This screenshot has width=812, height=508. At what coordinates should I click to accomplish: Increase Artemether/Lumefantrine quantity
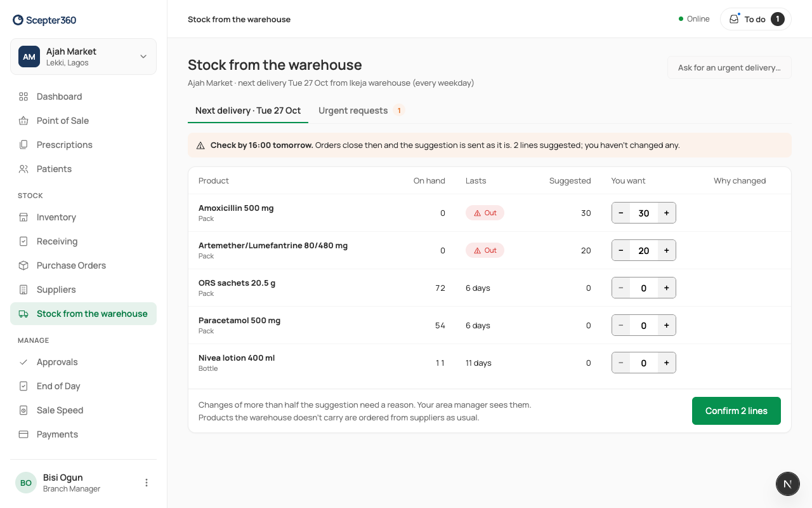667,250
